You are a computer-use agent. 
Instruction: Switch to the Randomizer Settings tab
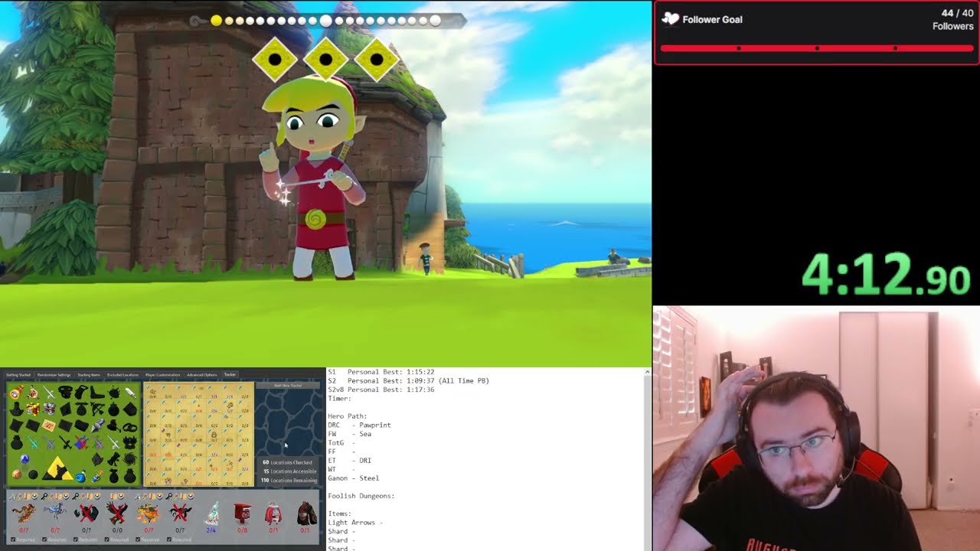click(x=54, y=375)
